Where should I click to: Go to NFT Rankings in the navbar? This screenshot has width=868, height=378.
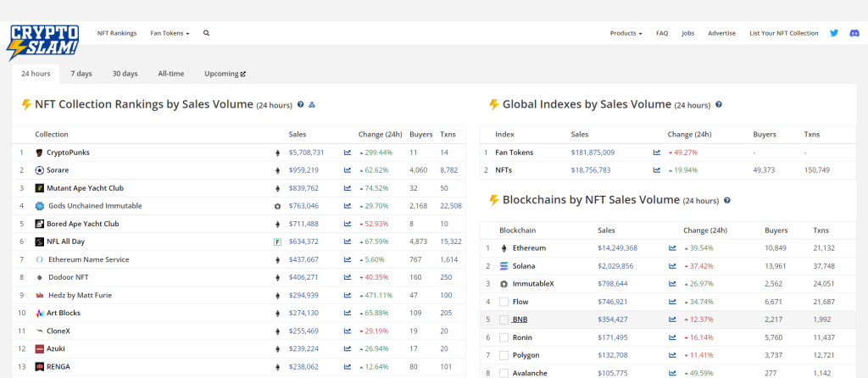117,33
